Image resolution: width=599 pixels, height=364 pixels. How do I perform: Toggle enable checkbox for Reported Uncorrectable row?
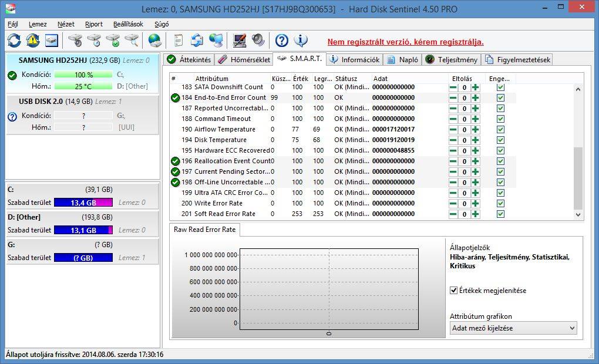click(500, 109)
